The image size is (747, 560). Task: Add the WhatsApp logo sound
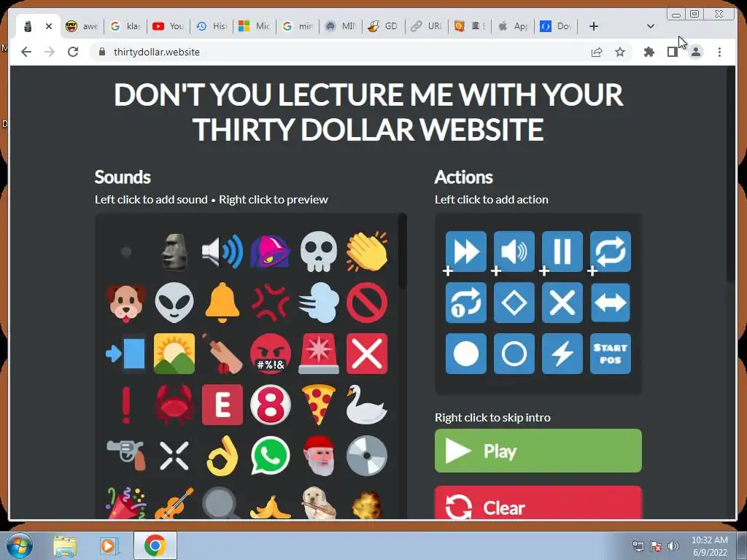[271, 456]
